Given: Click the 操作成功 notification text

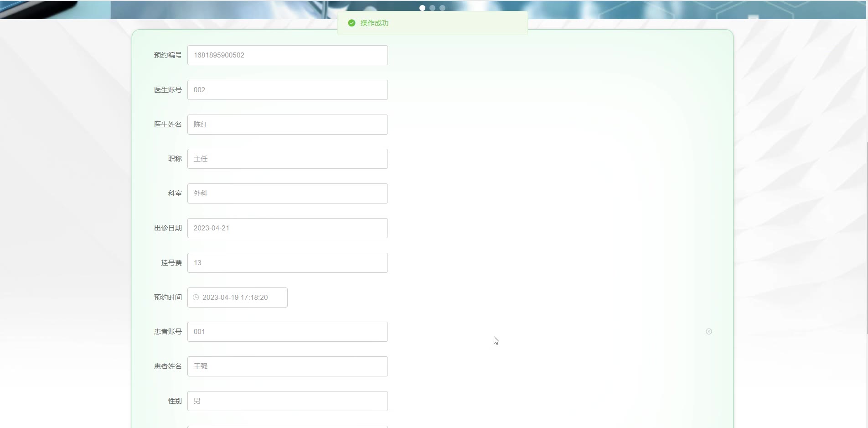Looking at the screenshot, I should (374, 23).
